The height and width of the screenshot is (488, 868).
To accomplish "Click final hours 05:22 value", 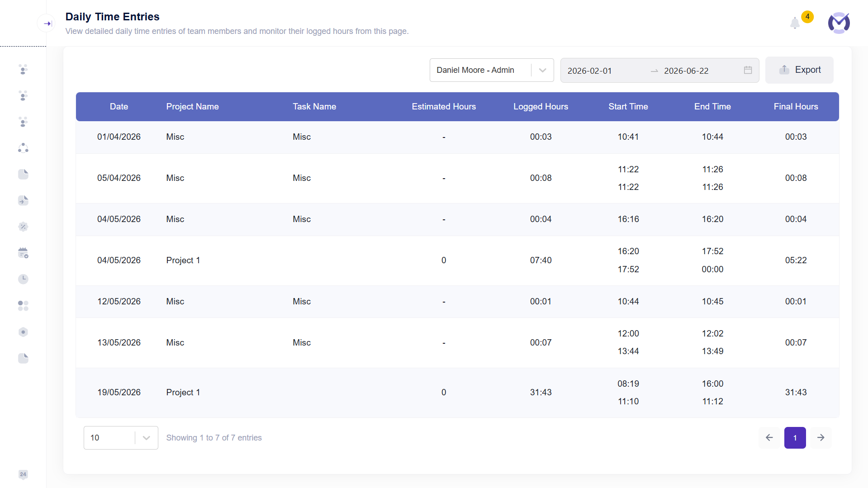I will [x=796, y=261].
